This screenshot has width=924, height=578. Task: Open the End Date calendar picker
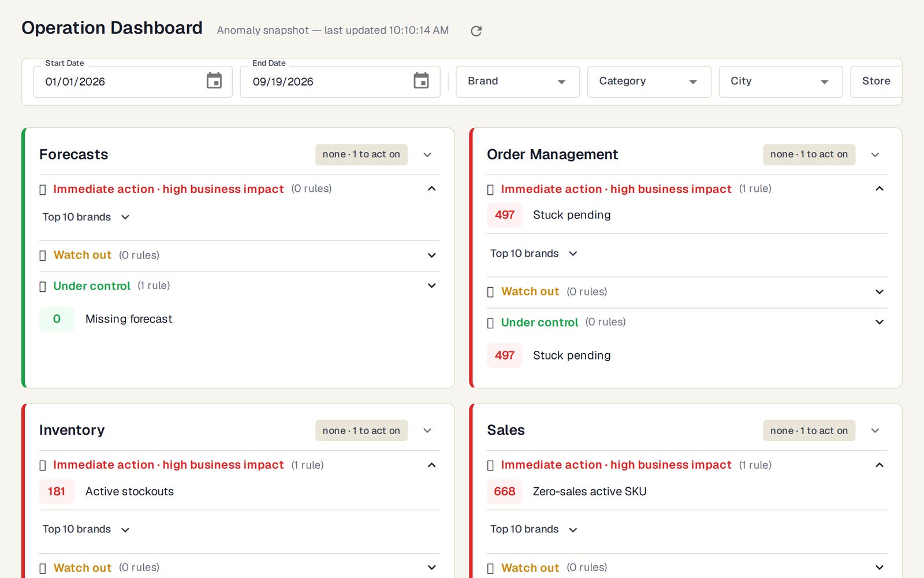coord(421,81)
